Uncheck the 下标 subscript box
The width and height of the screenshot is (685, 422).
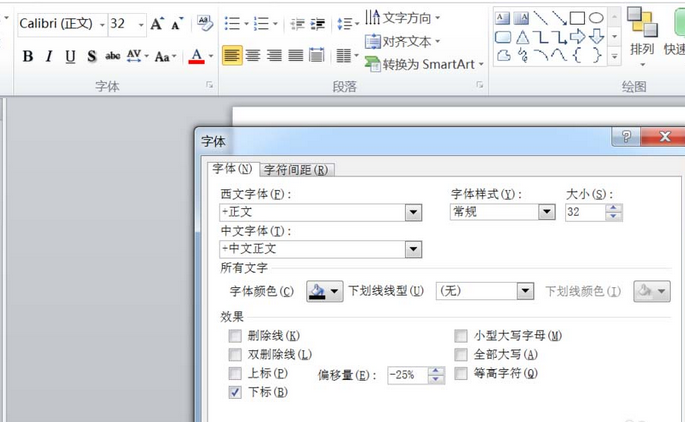[235, 392]
